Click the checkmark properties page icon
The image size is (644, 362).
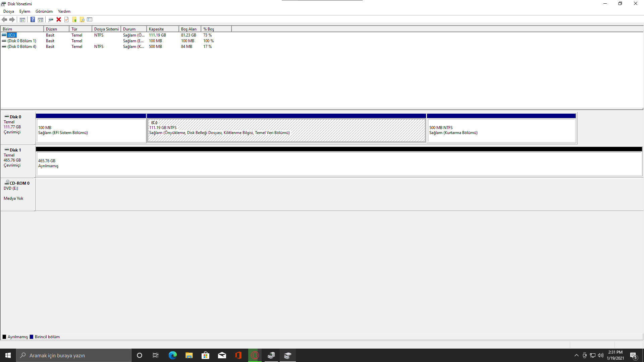click(66, 19)
